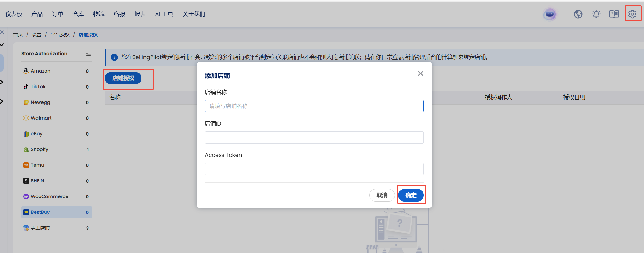Viewport: 644px width, 253px height.
Task: Select Amazon in the platform list
Action: pyautogui.click(x=56, y=71)
